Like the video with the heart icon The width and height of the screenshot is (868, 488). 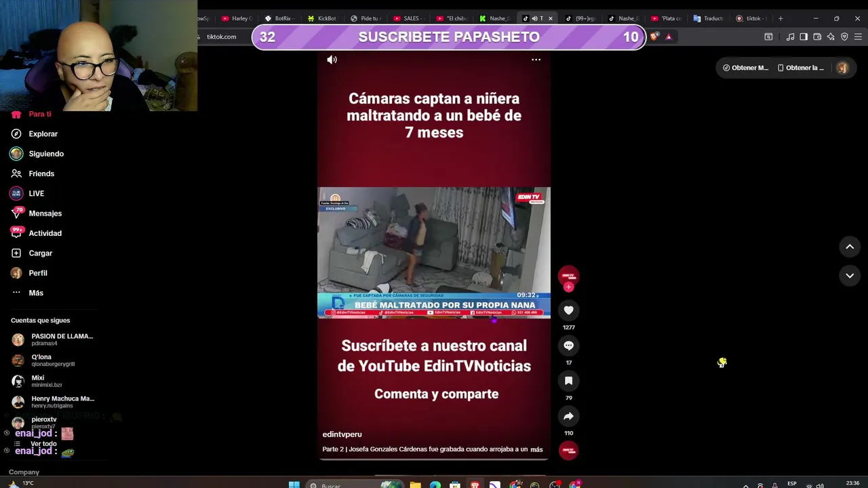[x=568, y=310]
